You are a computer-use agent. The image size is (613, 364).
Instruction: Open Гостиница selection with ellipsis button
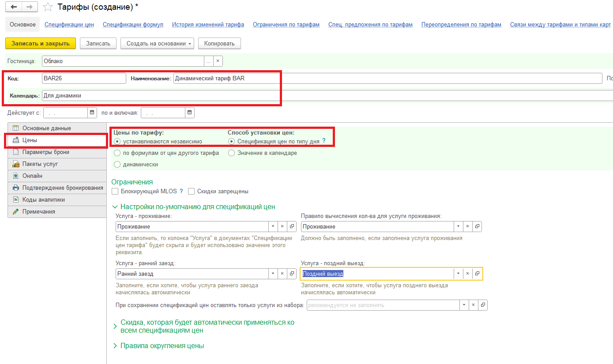(208, 61)
